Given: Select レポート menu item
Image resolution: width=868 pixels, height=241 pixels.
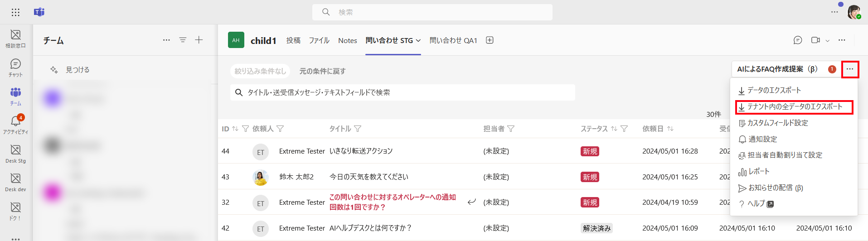Looking at the screenshot, I should tap(794, 172).
